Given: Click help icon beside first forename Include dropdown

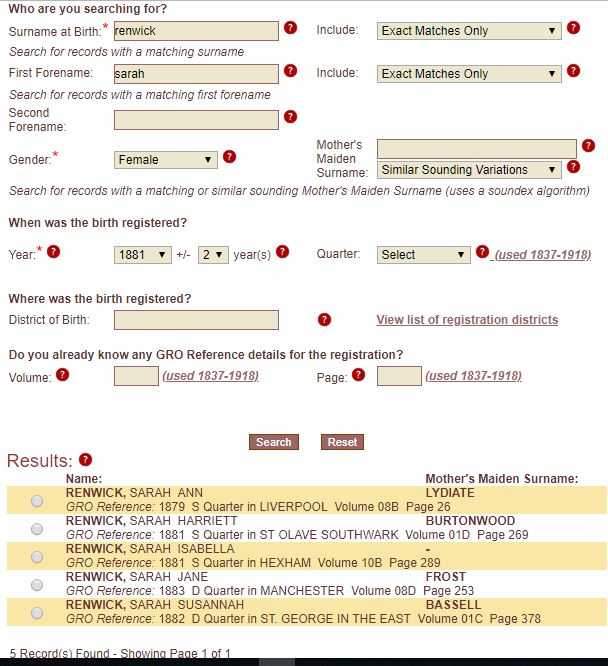Looking at the screenshot, I should click(573, 71).
